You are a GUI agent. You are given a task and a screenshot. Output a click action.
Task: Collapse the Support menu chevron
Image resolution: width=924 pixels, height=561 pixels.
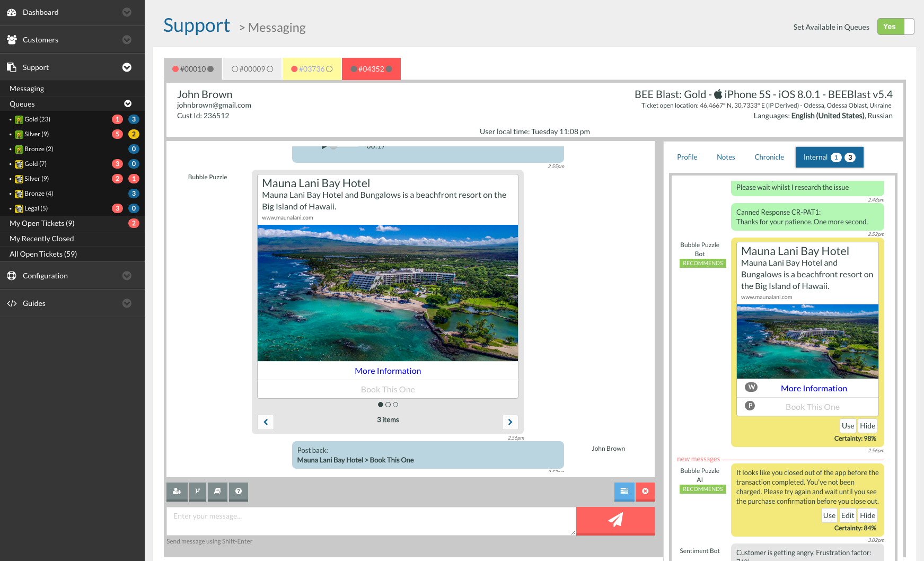click(x=127, y=67)
